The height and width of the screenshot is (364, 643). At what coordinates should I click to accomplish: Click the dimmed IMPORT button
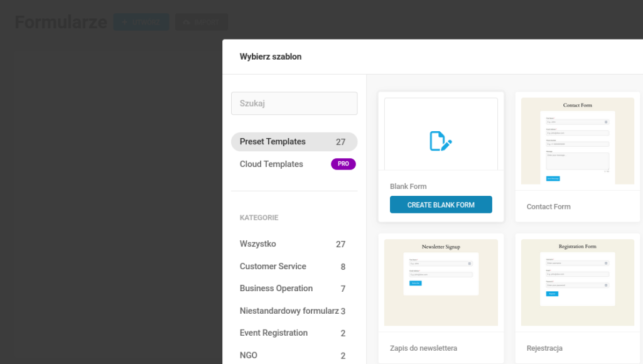(202, 22)
